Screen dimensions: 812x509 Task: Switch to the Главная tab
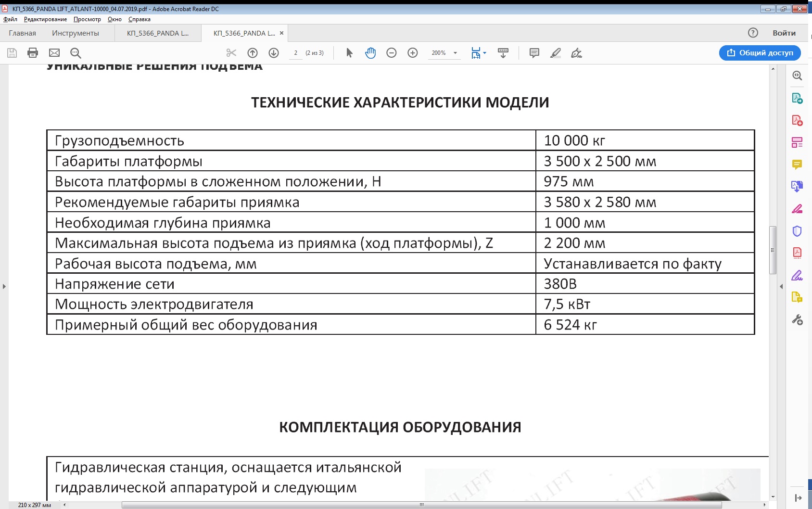[22, 33]
